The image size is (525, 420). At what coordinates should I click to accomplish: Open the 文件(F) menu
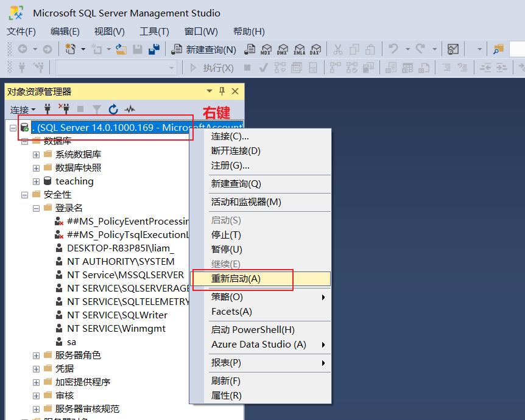pos(21,32)
